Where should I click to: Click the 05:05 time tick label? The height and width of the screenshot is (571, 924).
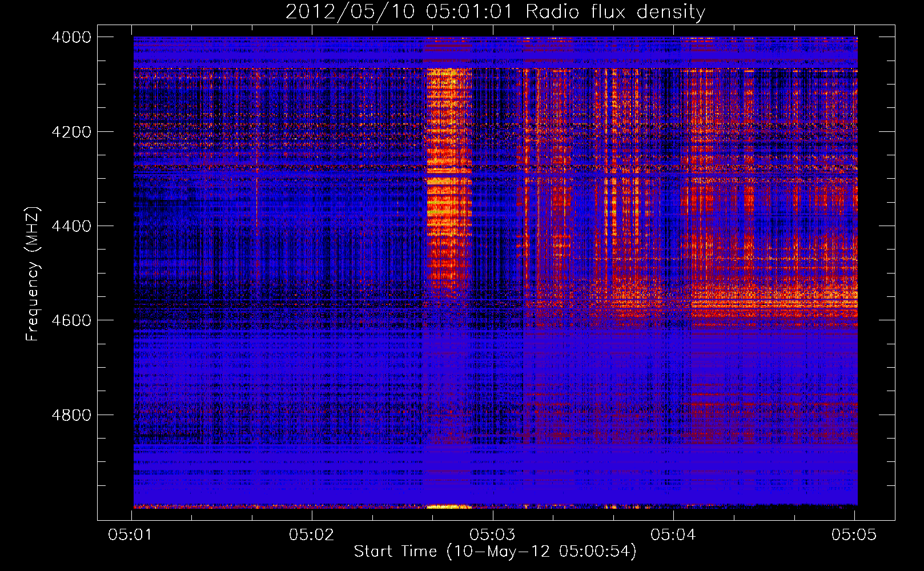854,534
